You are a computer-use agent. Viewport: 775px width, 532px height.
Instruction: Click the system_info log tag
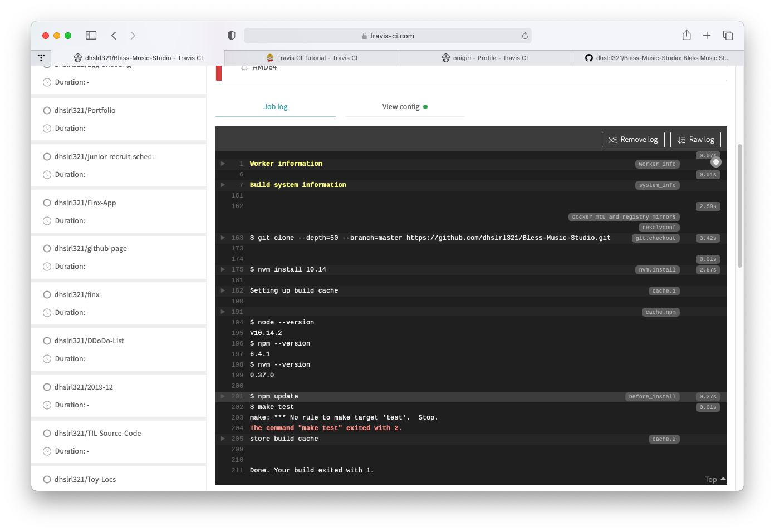pos(657,185)
